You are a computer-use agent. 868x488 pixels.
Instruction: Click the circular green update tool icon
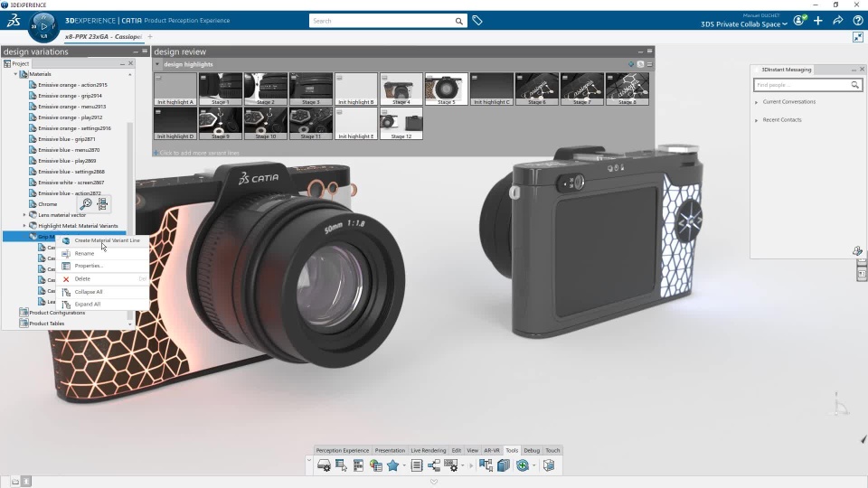pyautogui.click(x=523, y=466)
